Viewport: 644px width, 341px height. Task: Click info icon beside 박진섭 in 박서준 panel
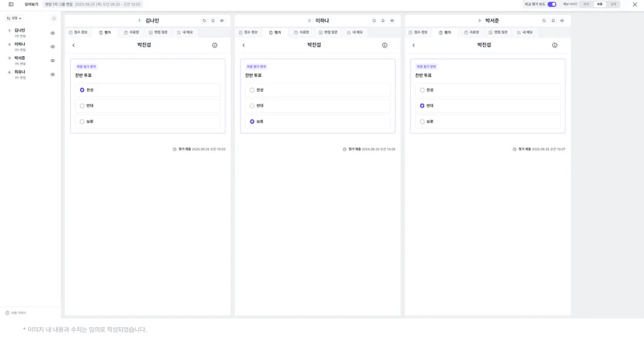tap(555, 45)
